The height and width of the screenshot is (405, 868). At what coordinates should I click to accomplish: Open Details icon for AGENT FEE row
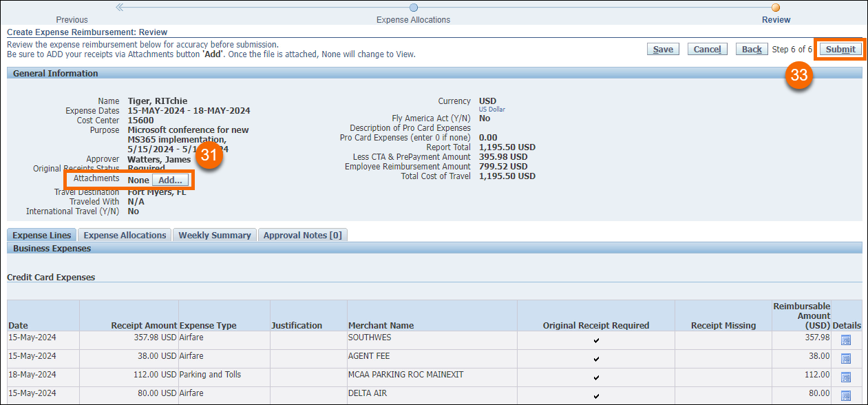pyautogui.click(x=846, y=358)
